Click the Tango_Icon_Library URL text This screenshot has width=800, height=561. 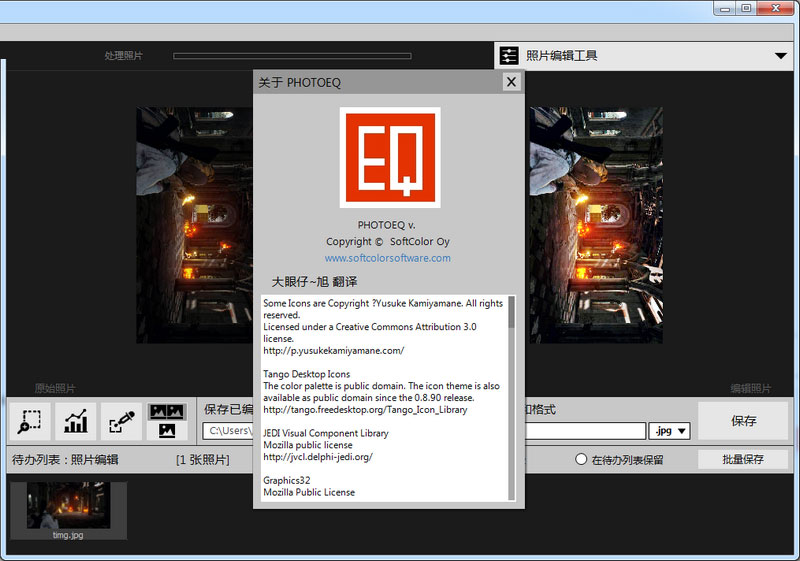(365, 410)
